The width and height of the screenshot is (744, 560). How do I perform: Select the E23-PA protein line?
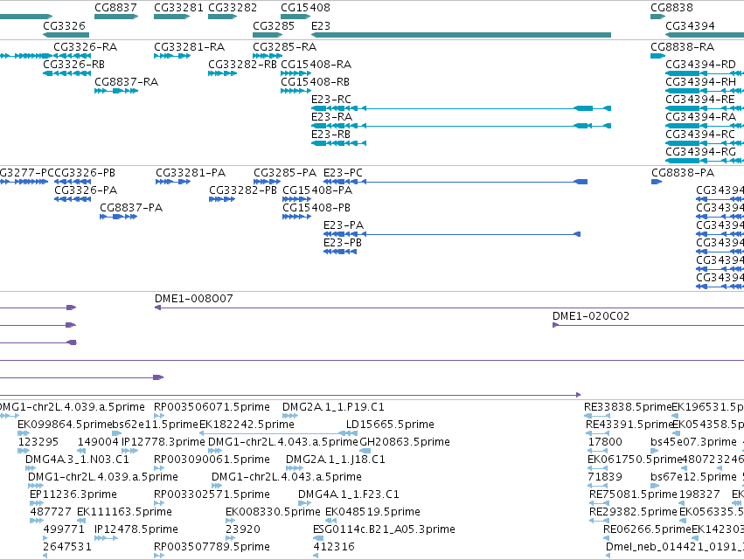(x=452, y=234)
